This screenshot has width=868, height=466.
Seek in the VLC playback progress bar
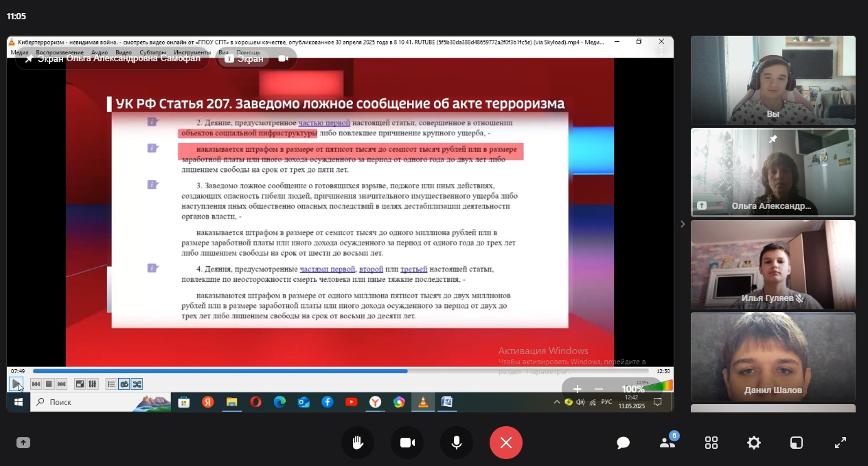click(x=341, y=371)
